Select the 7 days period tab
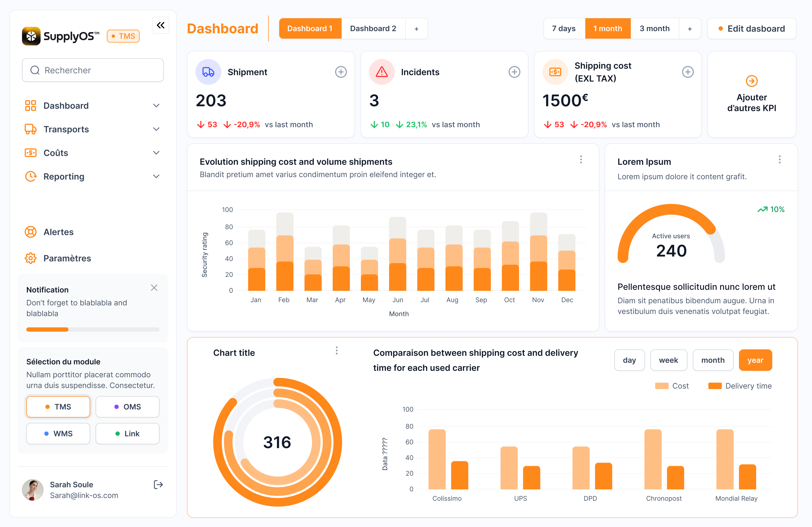 click(564, 29)
